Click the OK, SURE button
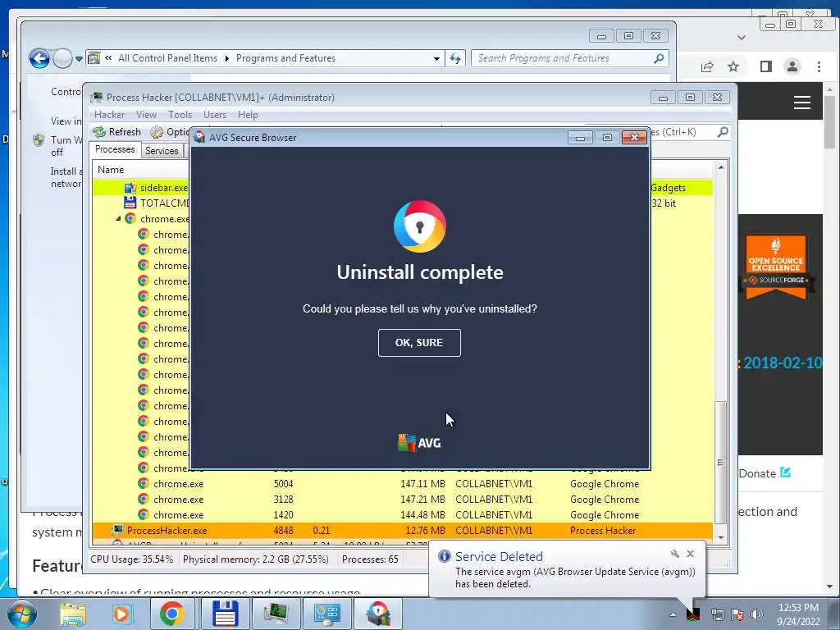 pyautogui.click(x=419, y=343)
